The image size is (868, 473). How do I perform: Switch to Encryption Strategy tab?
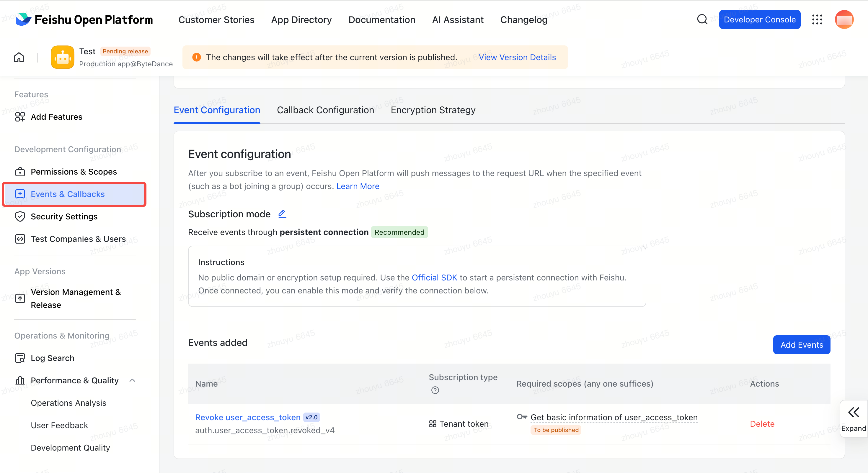[433, 110]
